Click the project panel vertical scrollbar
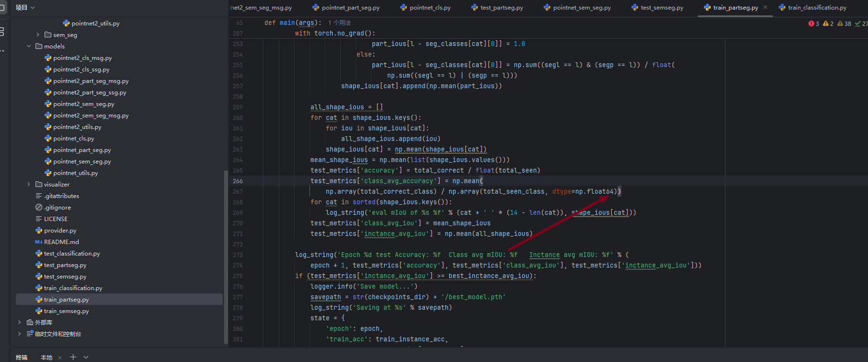This screenshot has width=868, height=362. click(x=226, y=257)
